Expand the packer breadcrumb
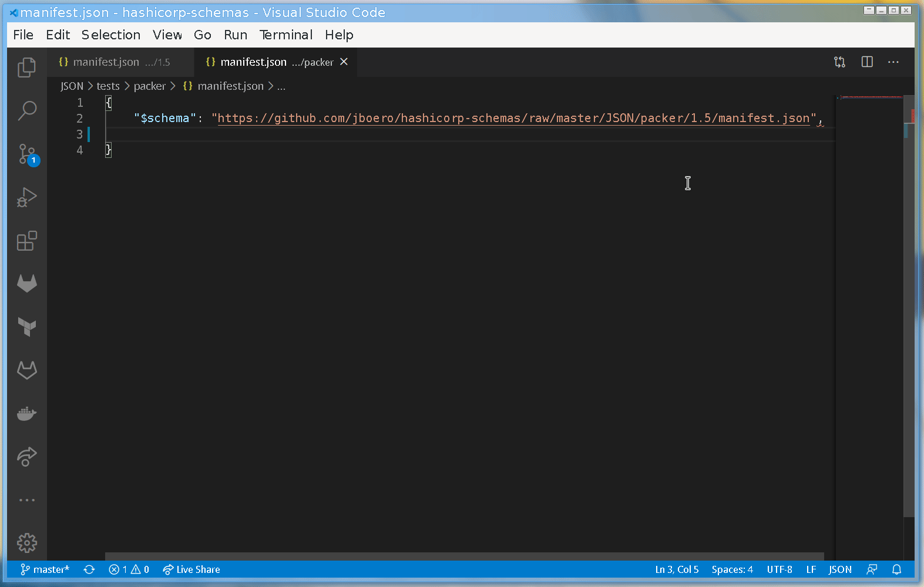The height and width of the screenshot is (587, 924). pos(150,86)
